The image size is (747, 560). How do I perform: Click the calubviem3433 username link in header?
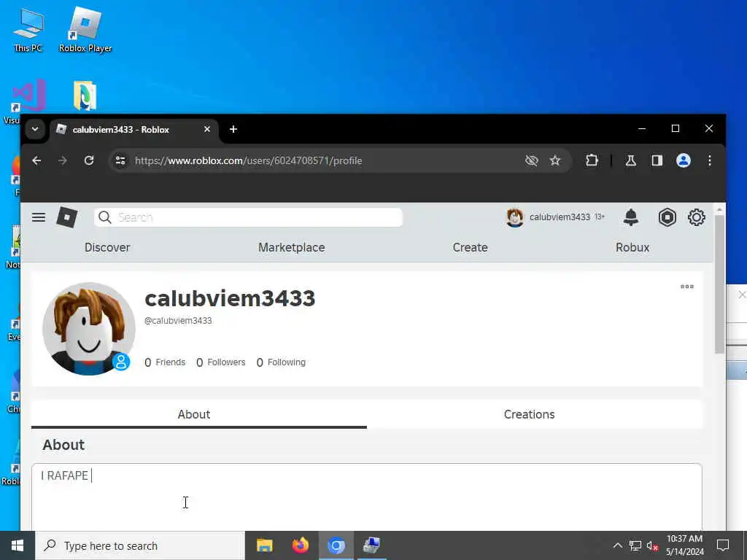(560, 217)
